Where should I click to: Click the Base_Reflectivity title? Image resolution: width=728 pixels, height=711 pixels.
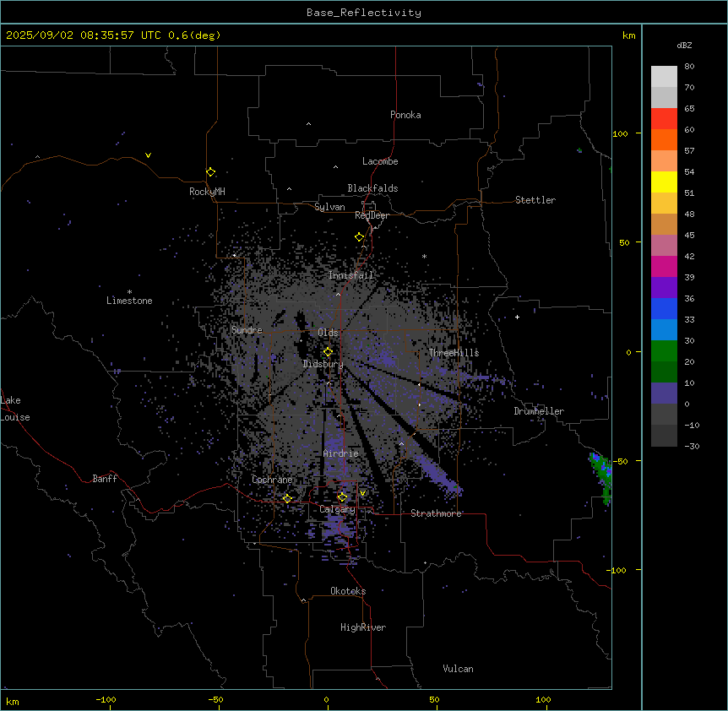point(364,13)
